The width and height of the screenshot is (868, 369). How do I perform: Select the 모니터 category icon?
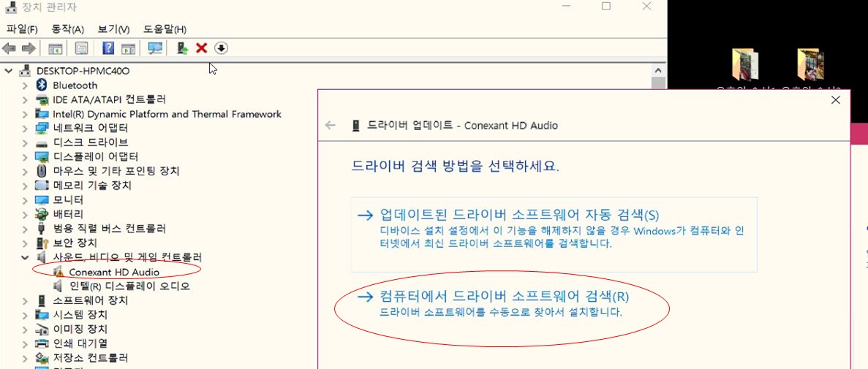tap(42, 199)
